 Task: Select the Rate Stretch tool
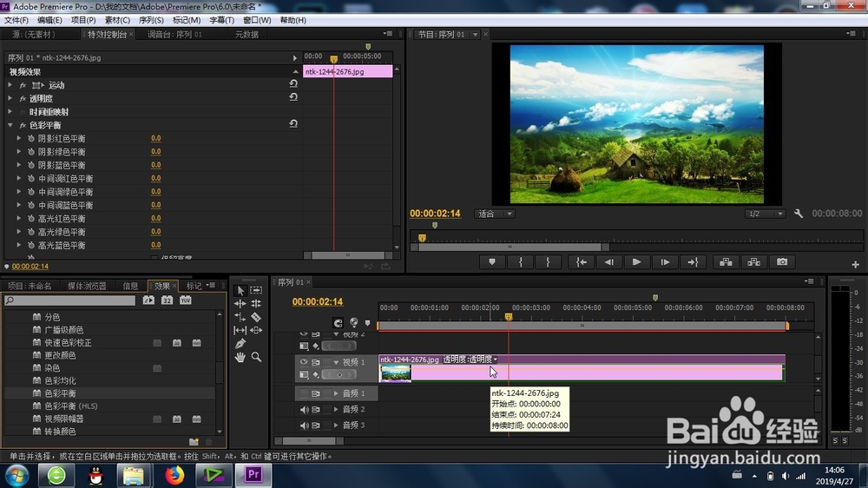pos(240,317)
